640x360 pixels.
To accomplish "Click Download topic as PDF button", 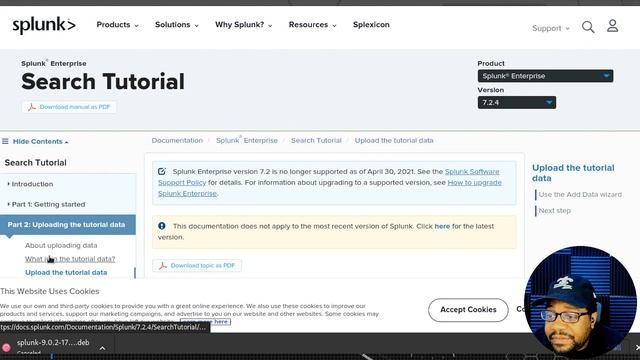I will click(197, 266).
